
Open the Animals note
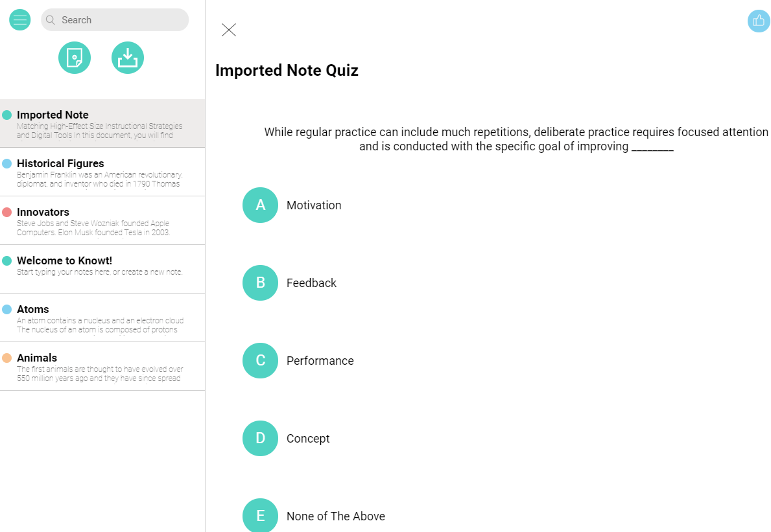(104, 367)
